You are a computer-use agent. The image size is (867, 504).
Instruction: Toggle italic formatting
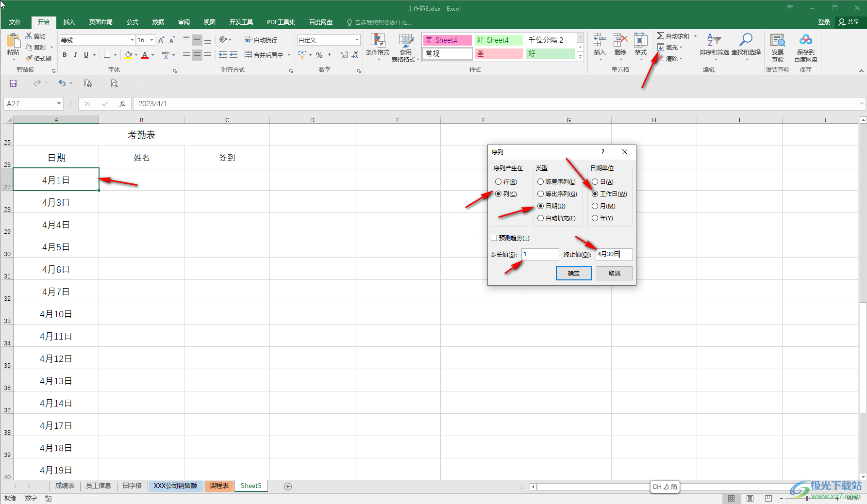tap(75, 55)
